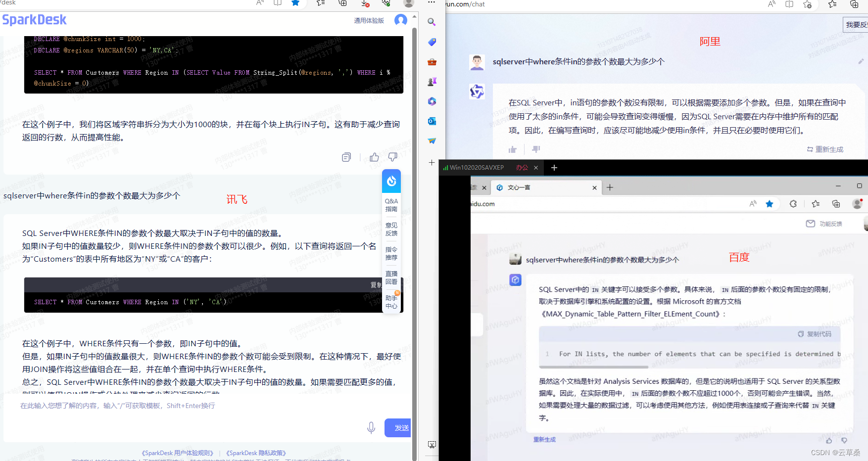Image resolution: width=868 pixels, height=461 pixels.
Task: Open Edge sidebar Shopping tag icon
Action: click(x=432, y=42)
